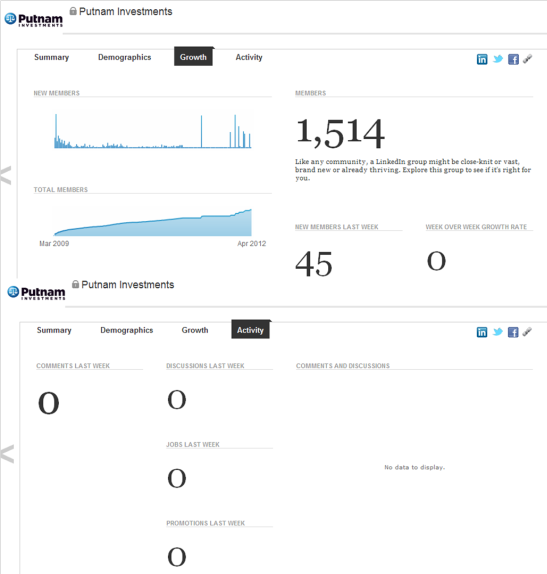
Task: Click the Jobs Last Week value
Action: pyautogui.click(x=177, y=478)
